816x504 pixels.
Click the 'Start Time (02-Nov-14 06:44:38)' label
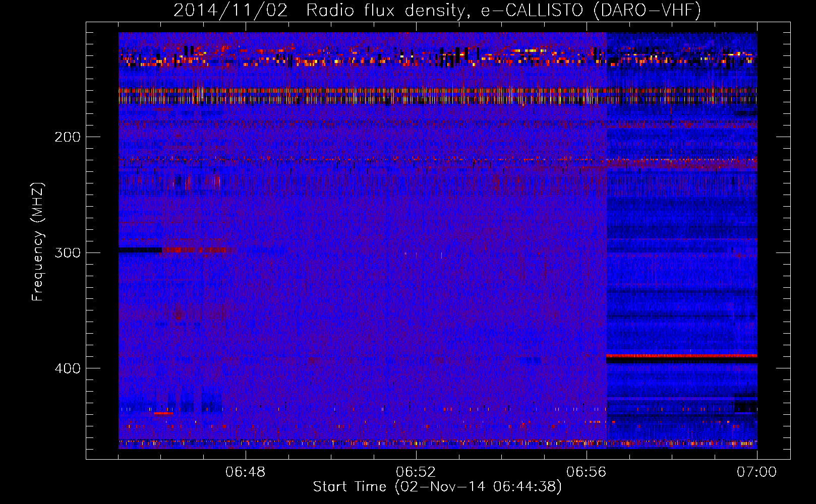pos(437,487)
